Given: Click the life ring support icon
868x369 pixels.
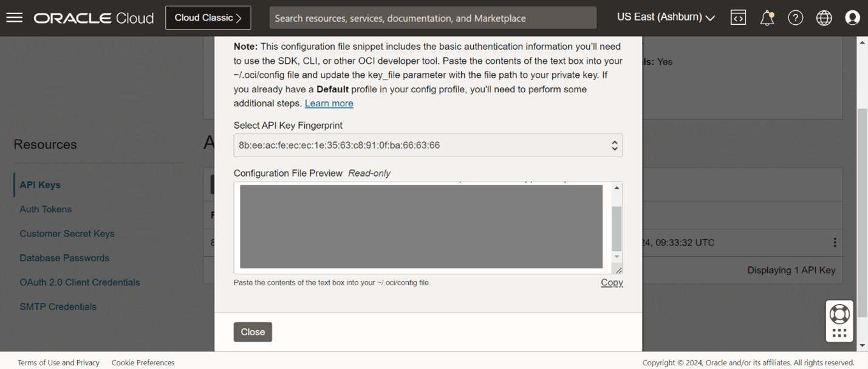Looking at the screenshot, I should [839, 314].
